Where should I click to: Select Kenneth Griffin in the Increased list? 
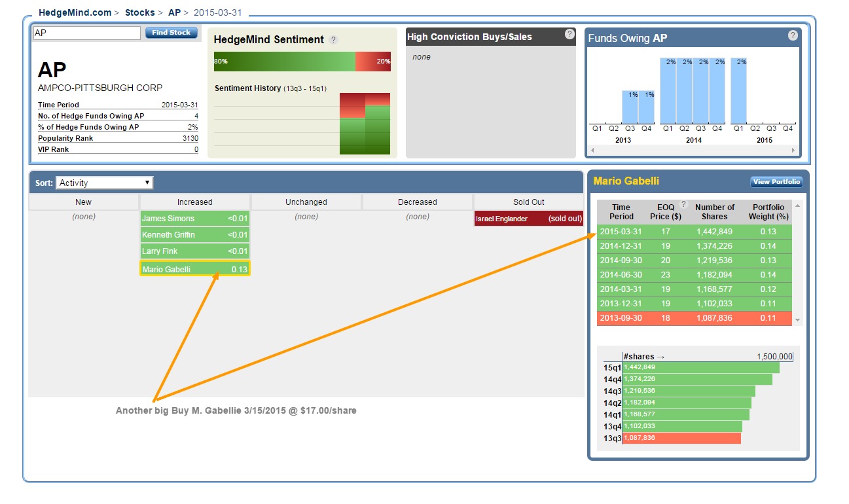[x=195, y=235]
